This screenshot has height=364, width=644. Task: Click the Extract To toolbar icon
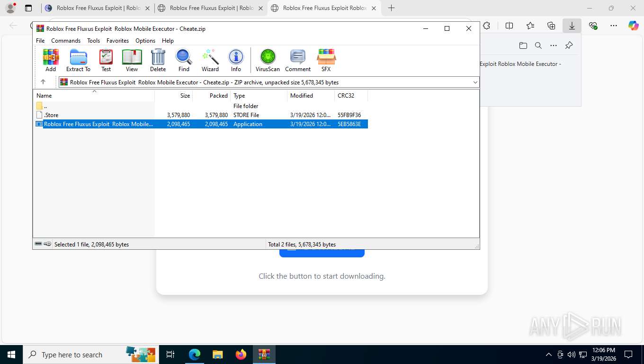click(x=78, y=60)
